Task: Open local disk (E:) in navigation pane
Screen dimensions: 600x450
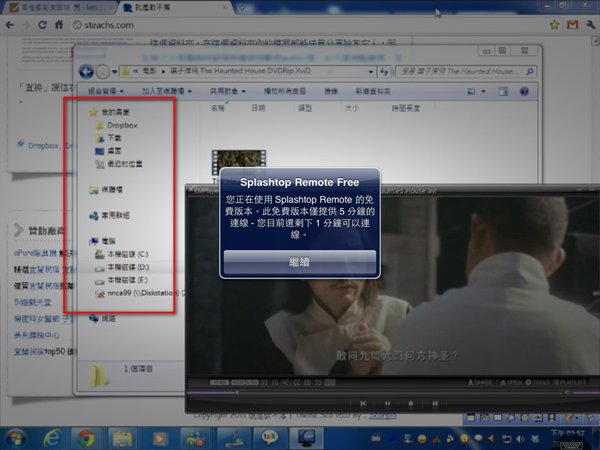Action: coord(122,280)
